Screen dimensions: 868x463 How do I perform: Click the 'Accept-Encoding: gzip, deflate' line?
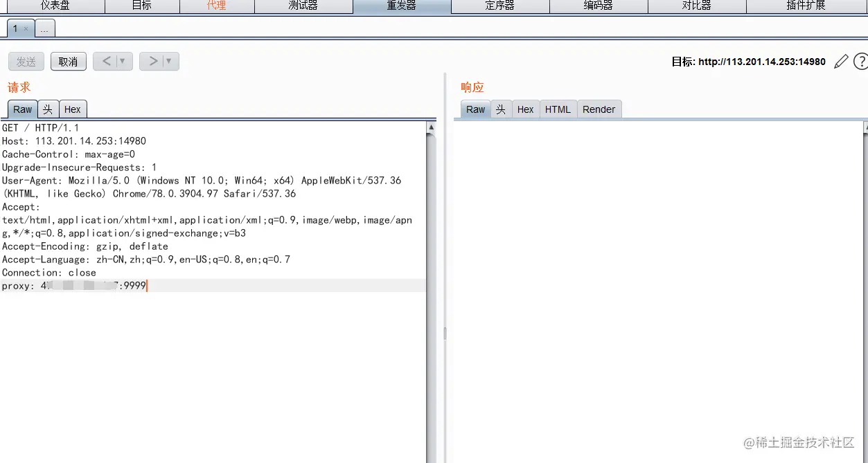[85, 246]
